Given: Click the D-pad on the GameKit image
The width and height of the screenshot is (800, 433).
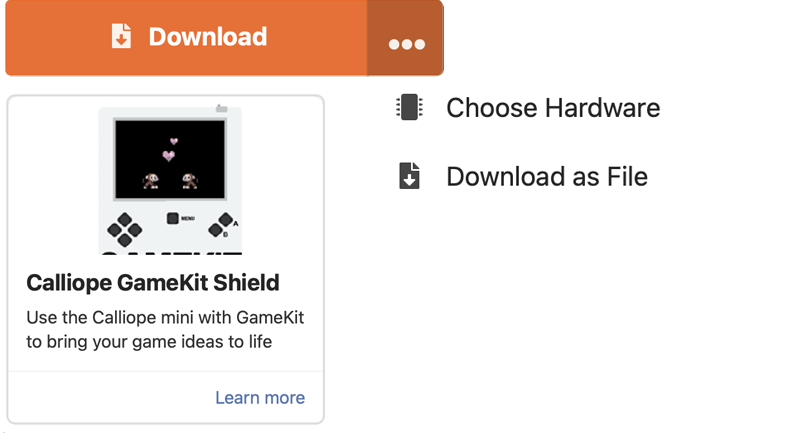Looking at the screenshot, I should click(x=125, y=229).
